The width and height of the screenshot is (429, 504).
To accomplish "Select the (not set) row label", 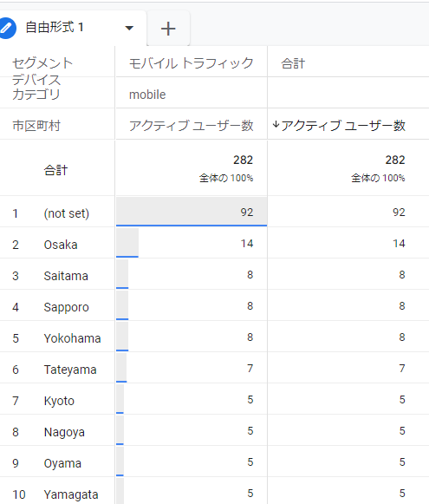I will (67, 213).
